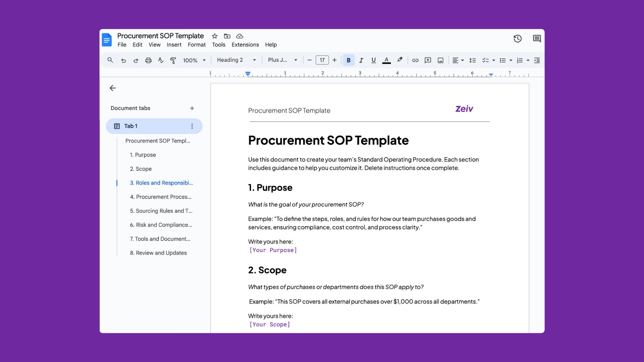Open the insert link tool
644x362 pixels.
(415, 60)
